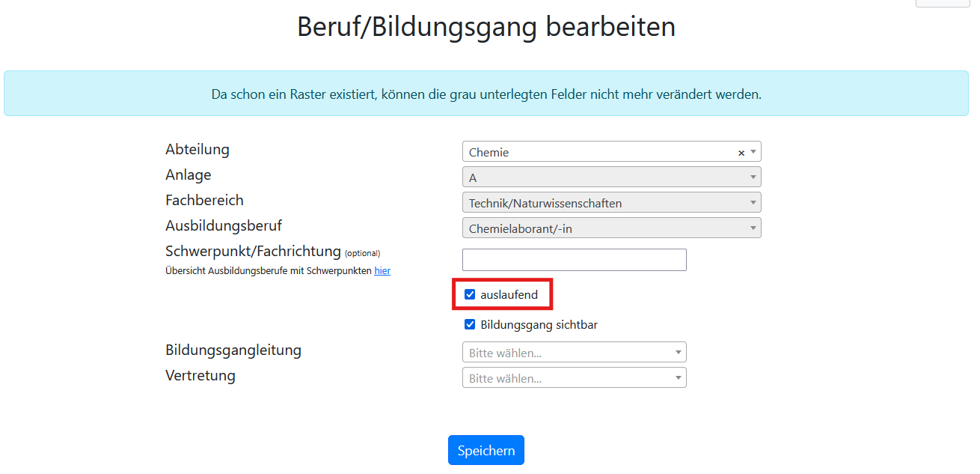Image resolution: width=980 pixels, height=474 pixels.
Task: Click the greyed Anlage dropdown showing A
Action: coord(612,177)
